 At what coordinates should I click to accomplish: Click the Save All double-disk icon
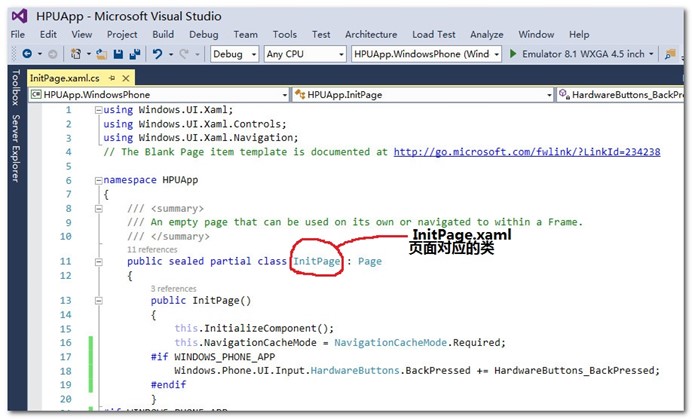point(135,54)
